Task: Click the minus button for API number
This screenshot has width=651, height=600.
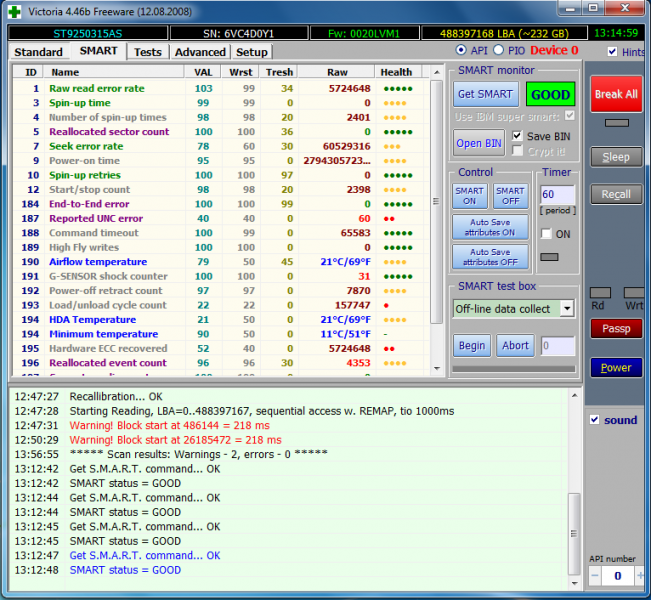Action: 594,576
